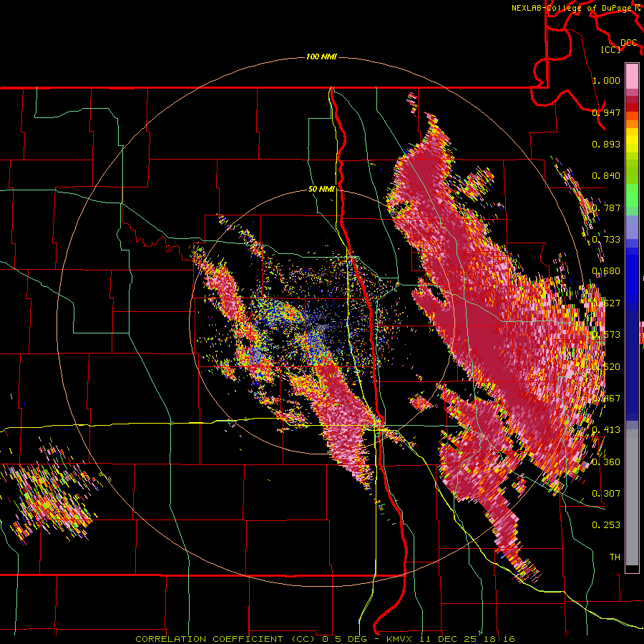Image resolution: width=644 pixels, height=644 pixels.
Task: Click the 0.733 scale value
Action: click(606, 240)
